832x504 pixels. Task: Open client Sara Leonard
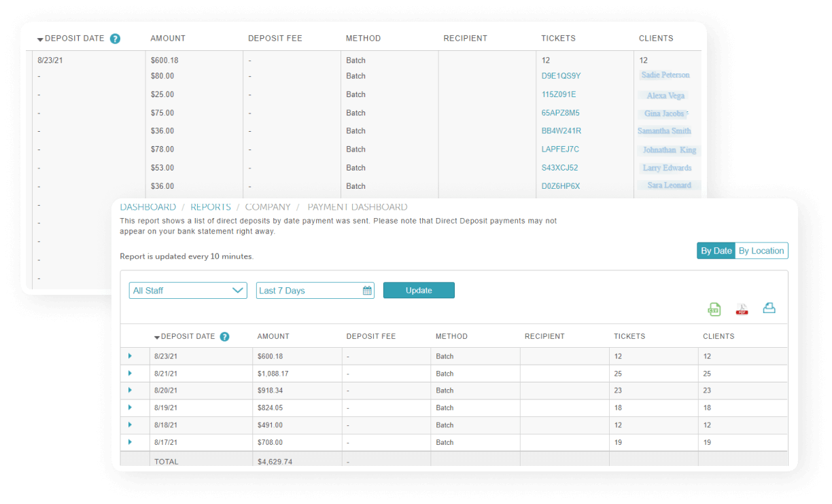tap(670, 185)
